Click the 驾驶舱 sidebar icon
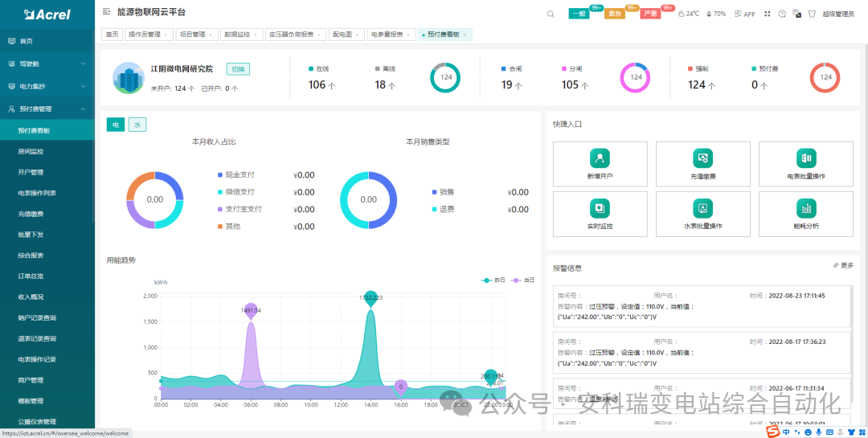Image resolution: width=868 pixels, height=438 pixels. coord(11,63)
